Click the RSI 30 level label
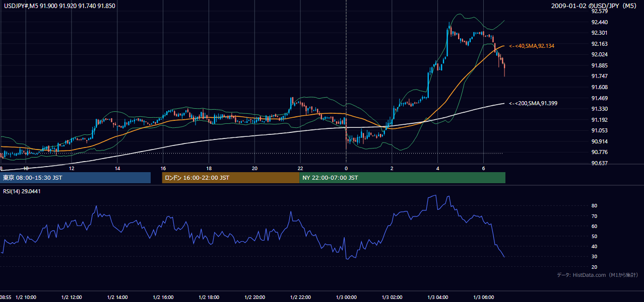The image size is (644, 302). coord(595,257)
